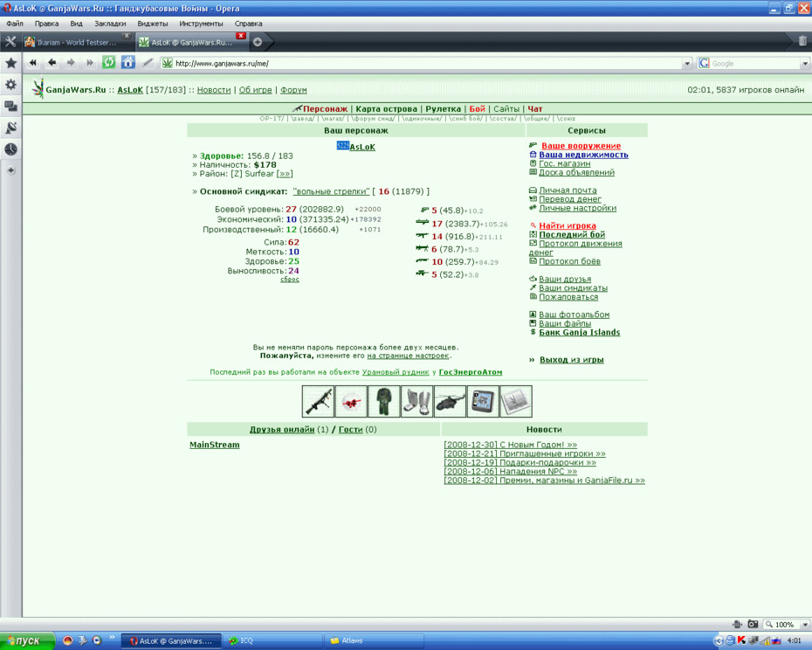Go back using the Back arrow
The width and height of the screenshot is (812, 650).
pos(52,63)
